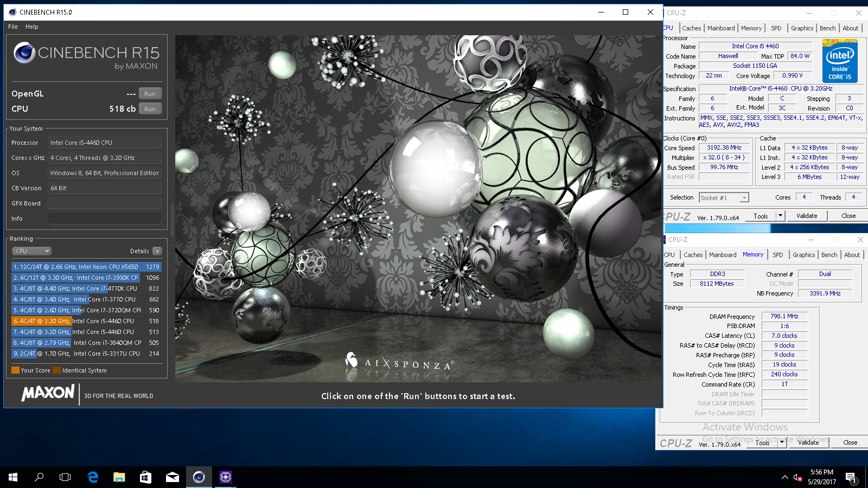Select ranking row Core i7-4770K 822
Viewport: 868px width, 488px height.
(86, 288)
